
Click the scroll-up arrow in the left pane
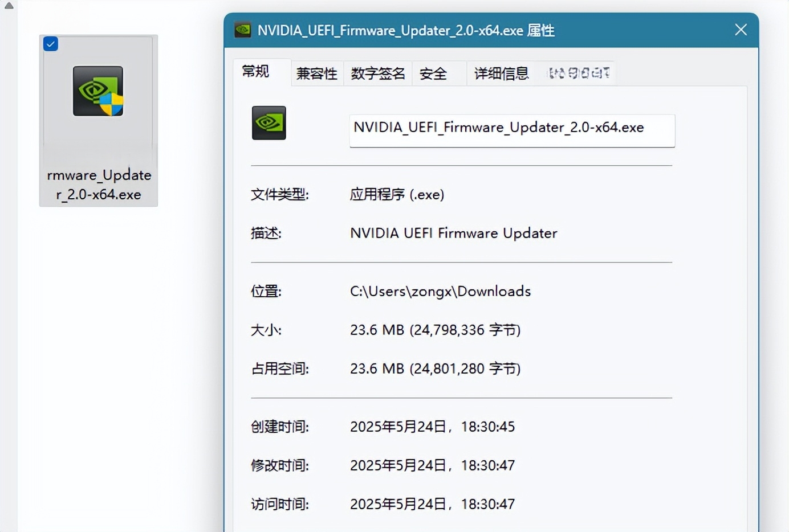coord(9,6)
